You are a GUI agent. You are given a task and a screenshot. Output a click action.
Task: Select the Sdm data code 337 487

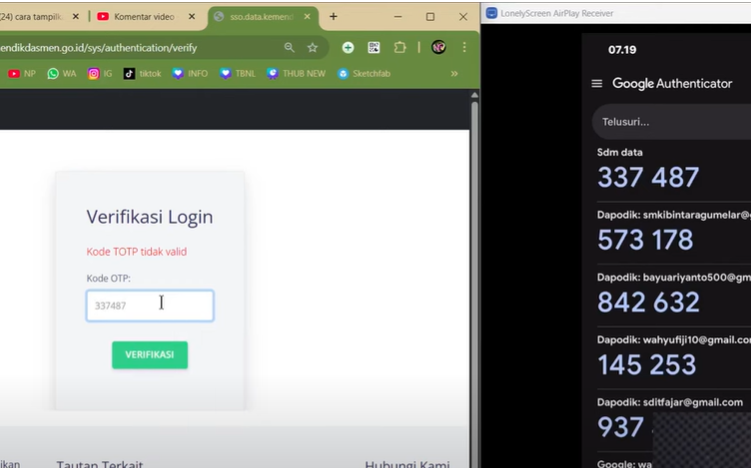648,177
